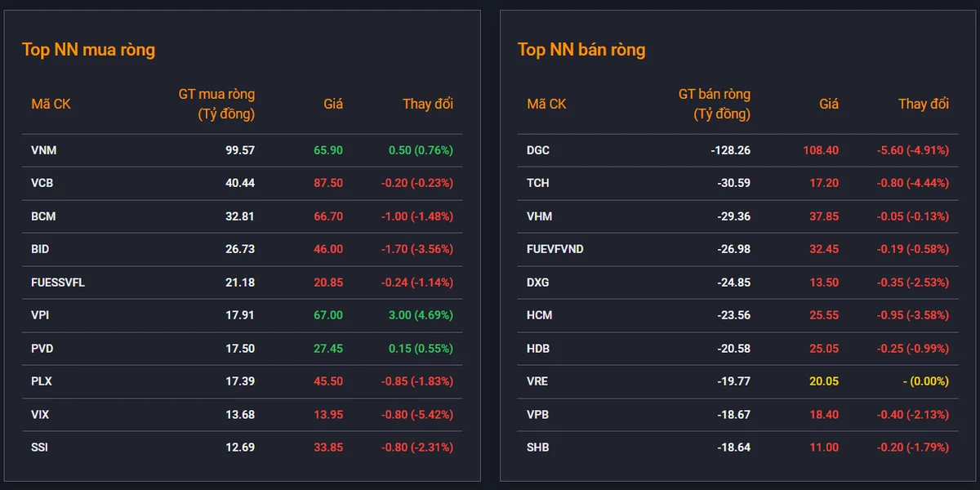Click the VPI stock symbol
This screenshot has width=980, height=490.
click(41, 315)
